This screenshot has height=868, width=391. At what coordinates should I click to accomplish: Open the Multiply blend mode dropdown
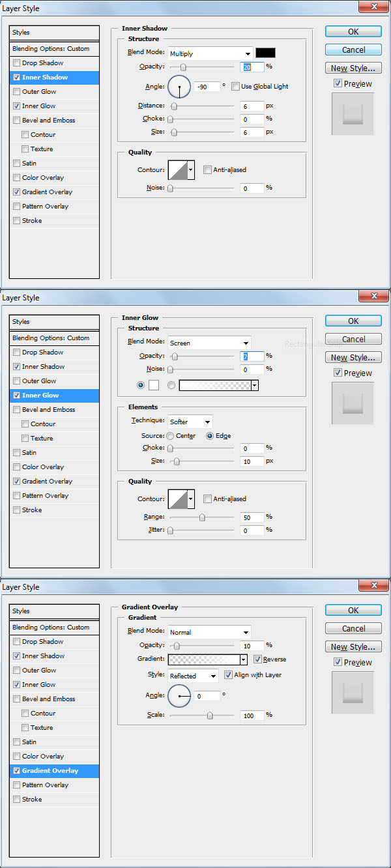coord(210,53)
